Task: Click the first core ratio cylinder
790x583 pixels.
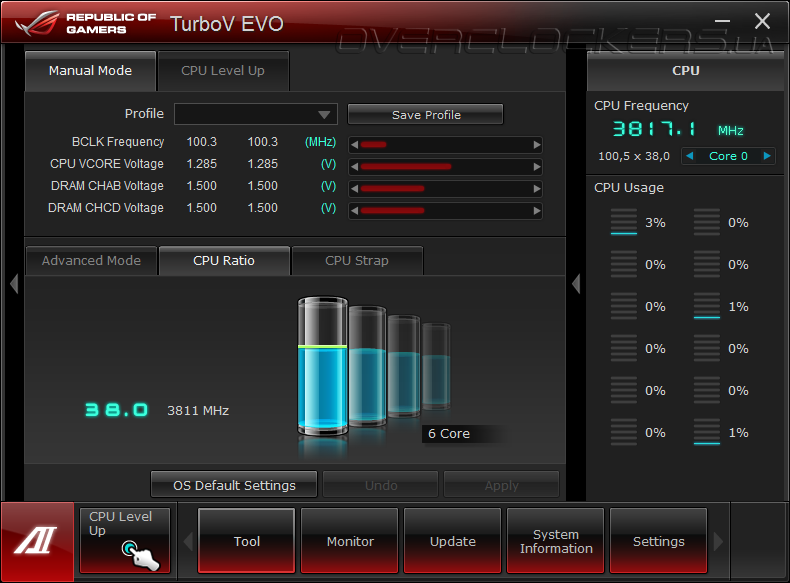Action: click(x=322, y=365)
